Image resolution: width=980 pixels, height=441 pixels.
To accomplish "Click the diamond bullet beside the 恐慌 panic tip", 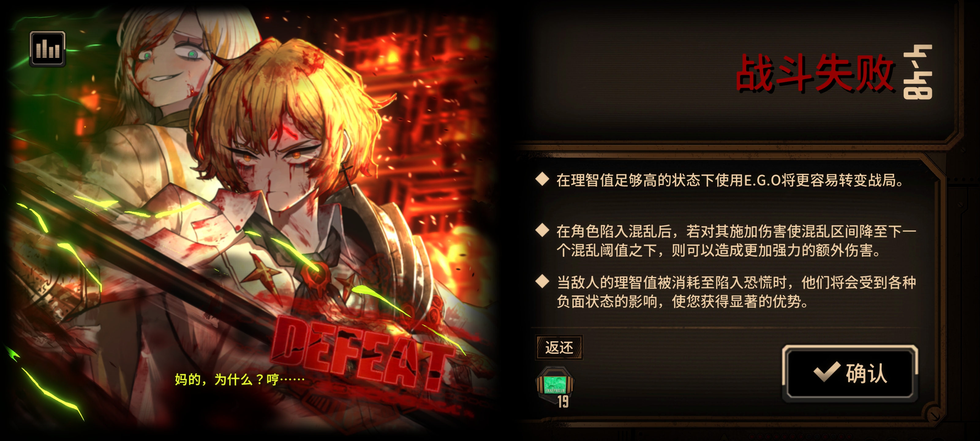I will [x=542, y=281].
